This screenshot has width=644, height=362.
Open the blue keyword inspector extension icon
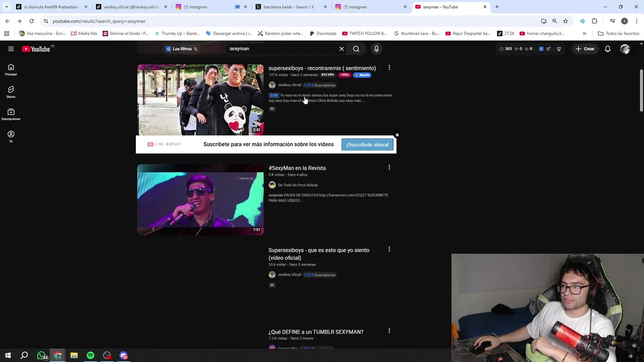pyautogui.click(x=541, y=49)
